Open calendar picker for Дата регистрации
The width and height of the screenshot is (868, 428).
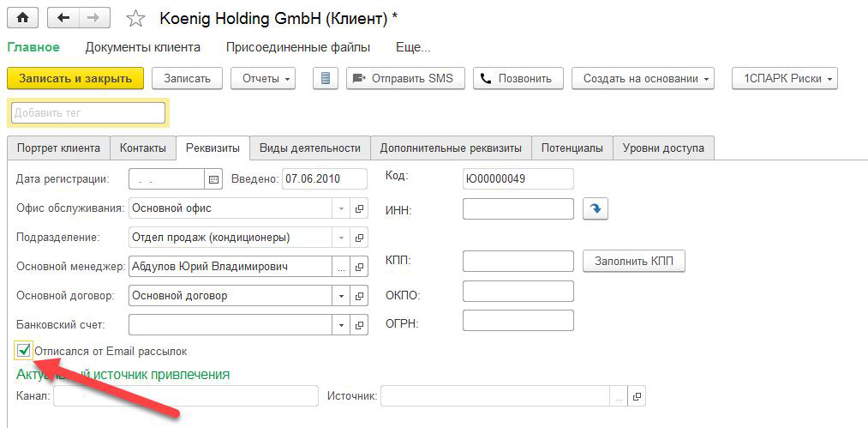click(213, 179)
